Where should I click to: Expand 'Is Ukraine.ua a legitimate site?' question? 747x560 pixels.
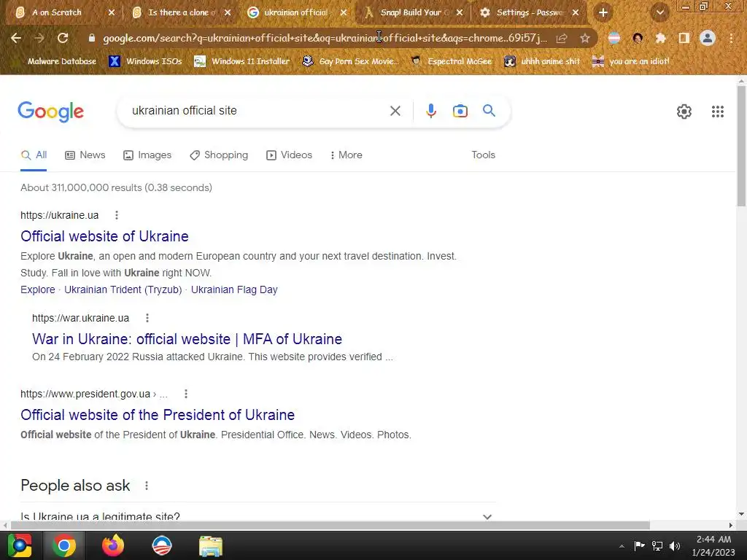click(x=258, y=516)
